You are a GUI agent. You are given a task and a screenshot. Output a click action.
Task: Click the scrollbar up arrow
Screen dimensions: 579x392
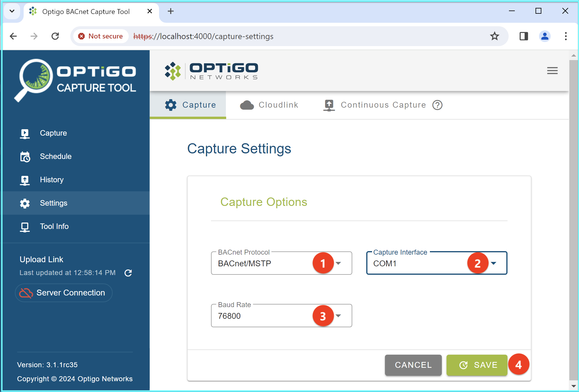pos(573,55)
